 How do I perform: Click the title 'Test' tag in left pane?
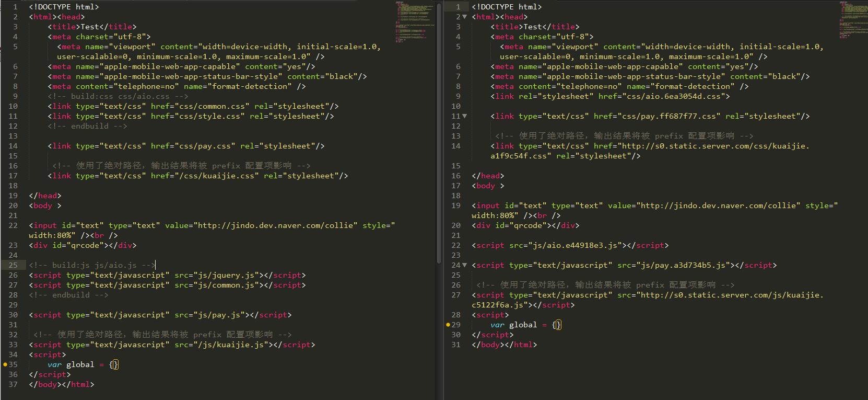92,27
